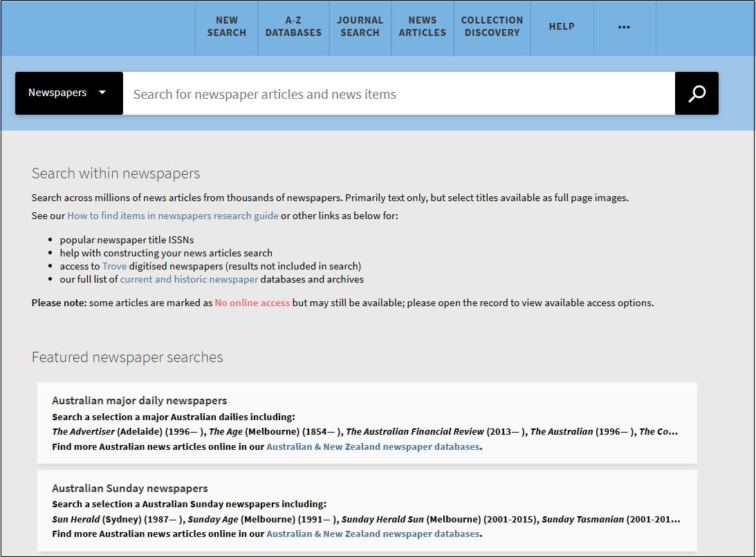The height and width of the screenshot is (557, 756).
Task: Open newspaper databases link under Sunday newspapers
Action: click(372, 534)
